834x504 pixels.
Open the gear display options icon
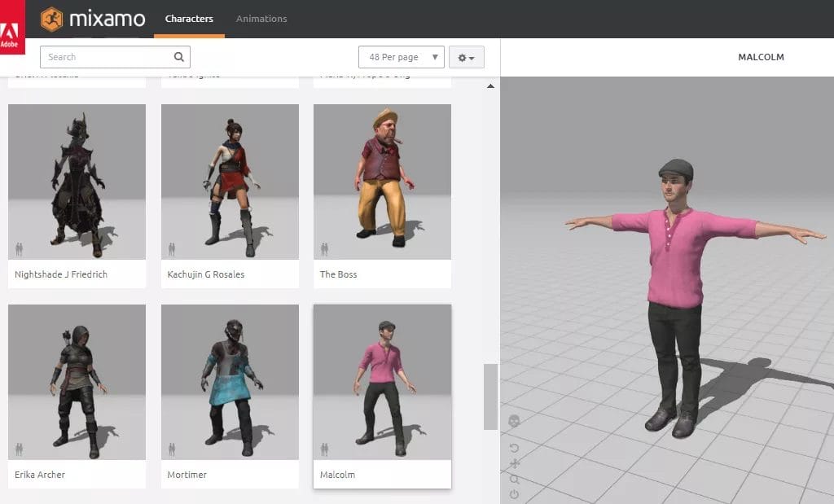[462, 57]
